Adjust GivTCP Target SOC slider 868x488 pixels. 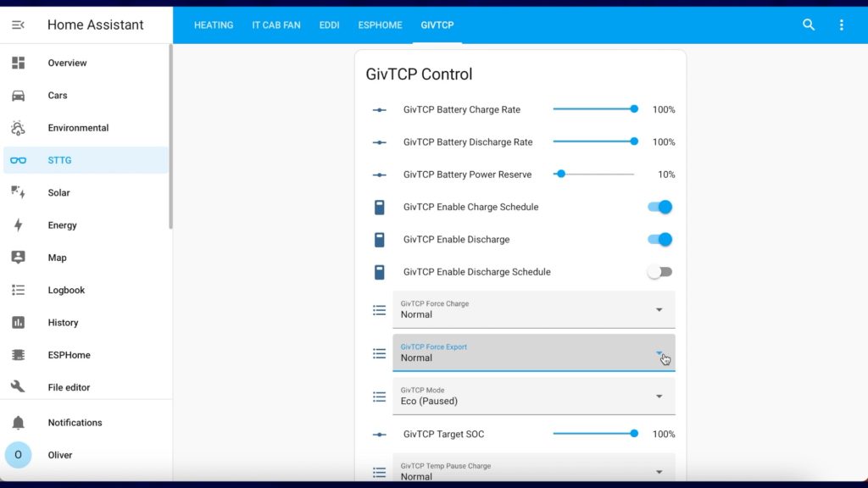coord(594,434)
